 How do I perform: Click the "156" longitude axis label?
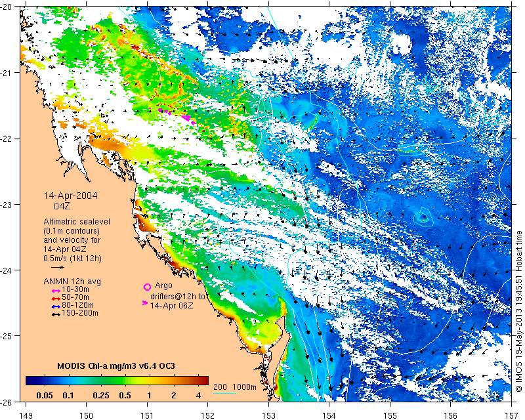click(451, 415)
